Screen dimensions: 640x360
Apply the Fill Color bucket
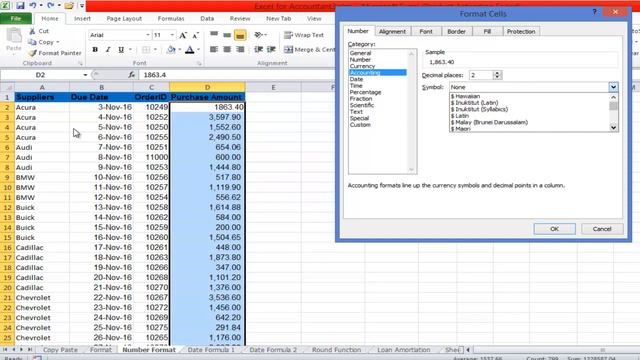(171, 49)
